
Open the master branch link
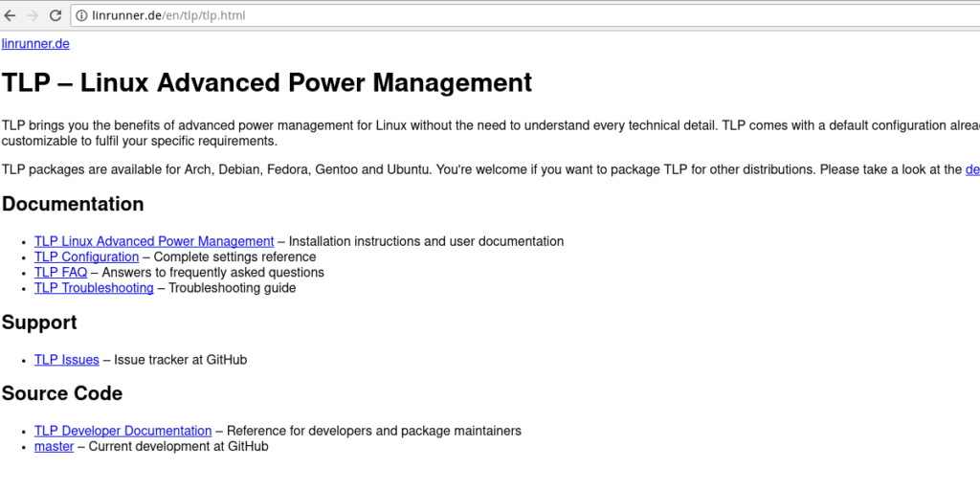point(54,447)
